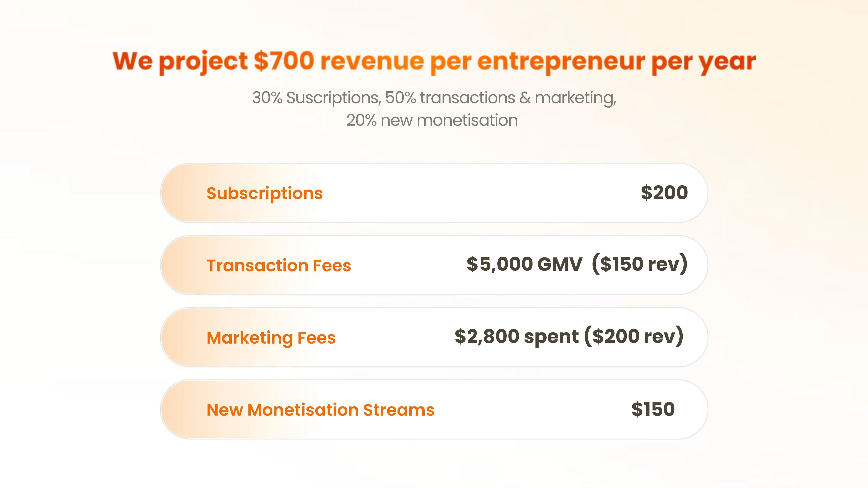This screenshot has width=868, height=488.
Task: Select the $150 New Monetisation amount
Action: coord(653,409)
